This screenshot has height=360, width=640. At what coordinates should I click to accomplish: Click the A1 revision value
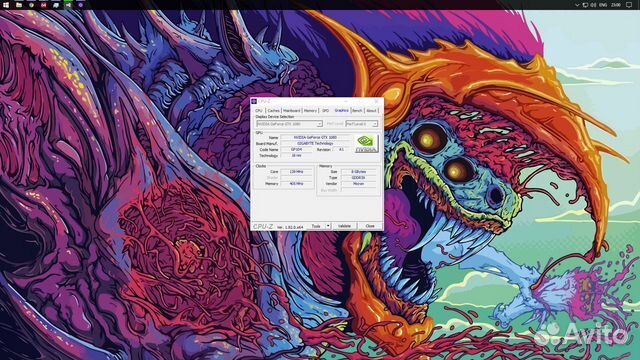tap(341, 150)
